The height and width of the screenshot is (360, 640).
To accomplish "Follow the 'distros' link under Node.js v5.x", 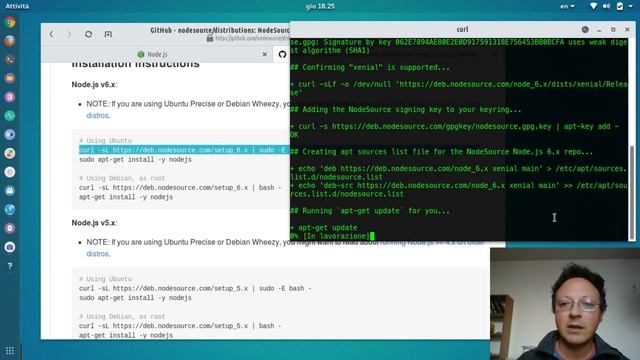I will (98, 254).
